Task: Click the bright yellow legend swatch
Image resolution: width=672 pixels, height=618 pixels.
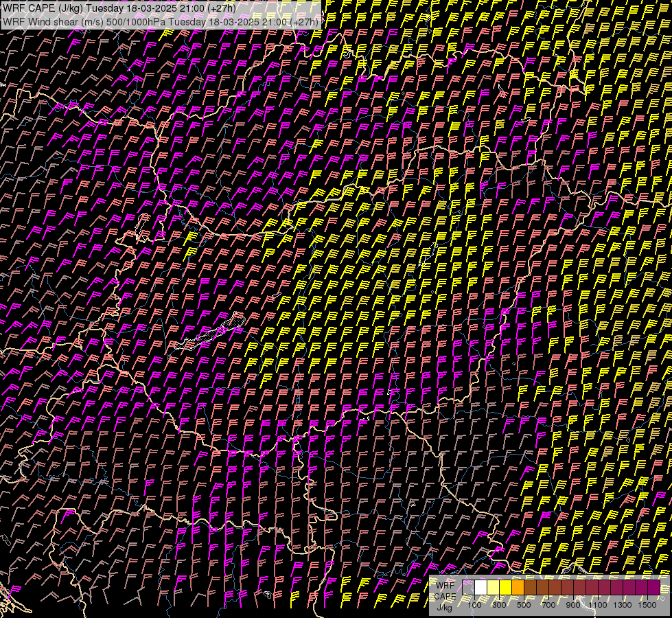Action: pyautogui.click(x=505, y=587)
